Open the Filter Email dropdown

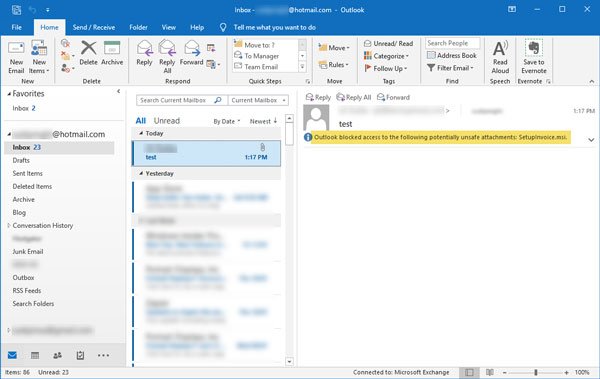pyautogui.click(x=450, y=68)
